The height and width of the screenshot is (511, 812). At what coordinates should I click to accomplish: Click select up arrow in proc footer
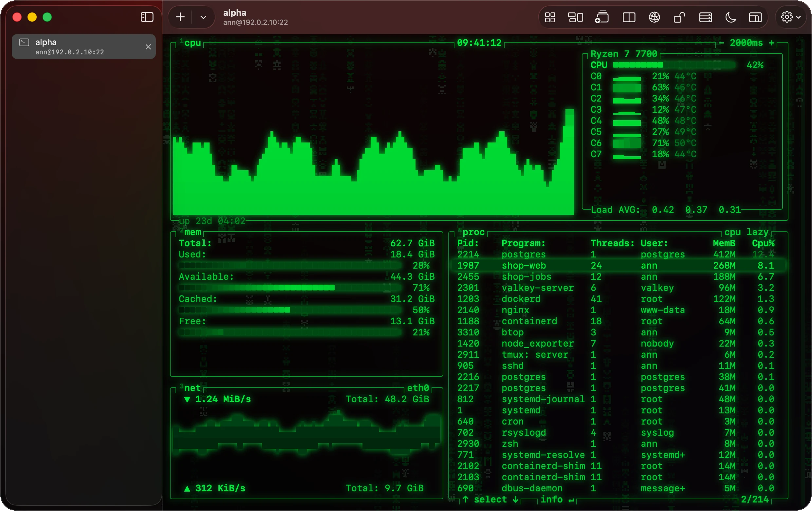(465, 499)
